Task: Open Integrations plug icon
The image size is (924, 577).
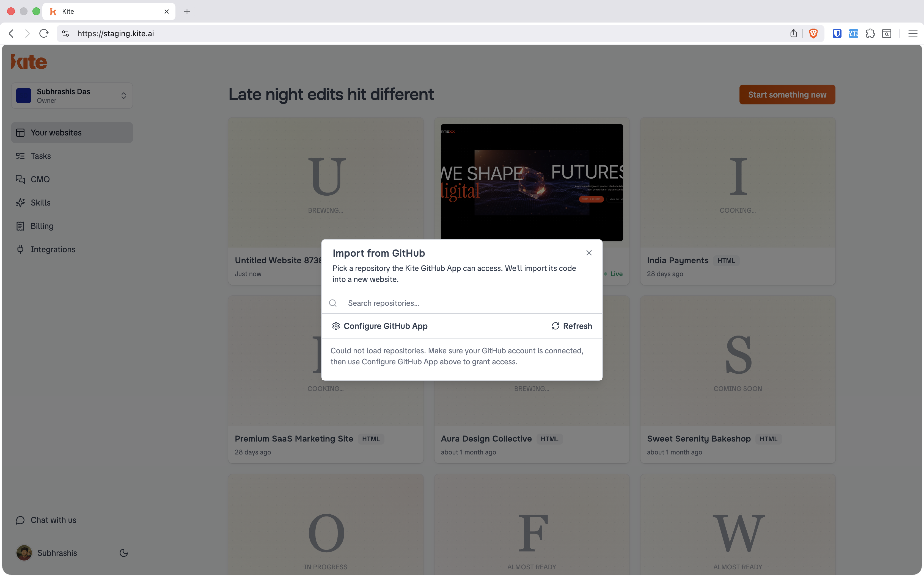Action: [x=20, y=249]
